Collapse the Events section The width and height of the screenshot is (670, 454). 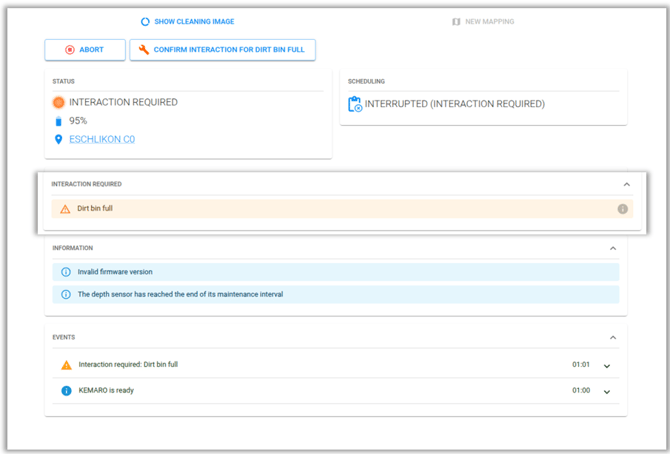tap(613, 338)
